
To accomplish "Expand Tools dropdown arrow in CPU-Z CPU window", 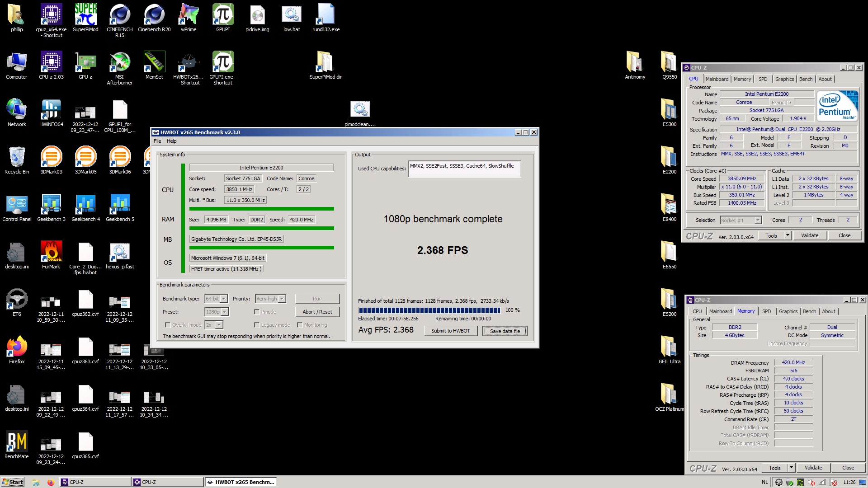I will (788, 235).
